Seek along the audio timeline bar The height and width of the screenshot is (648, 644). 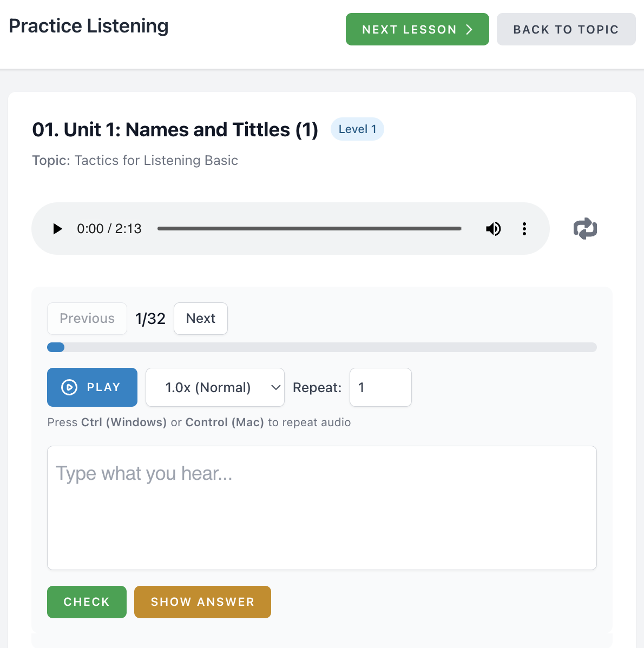(309, 229)
